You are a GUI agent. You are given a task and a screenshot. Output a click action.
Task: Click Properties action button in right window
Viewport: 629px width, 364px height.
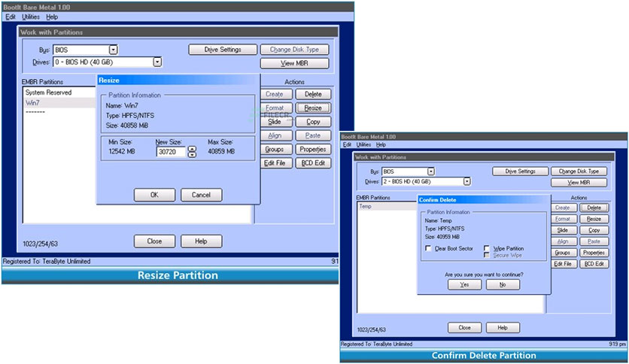pyautogui.click(x=594, y=253)
